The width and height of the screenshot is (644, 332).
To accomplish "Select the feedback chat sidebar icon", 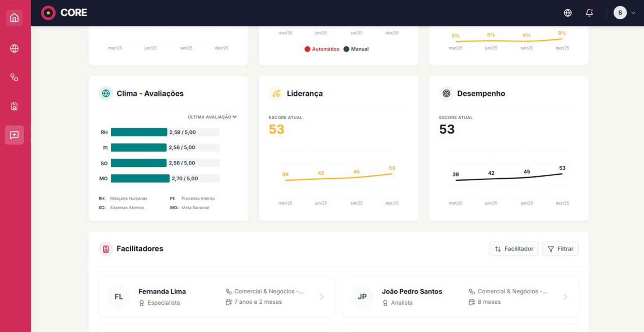I will click(x=14, y=135).
